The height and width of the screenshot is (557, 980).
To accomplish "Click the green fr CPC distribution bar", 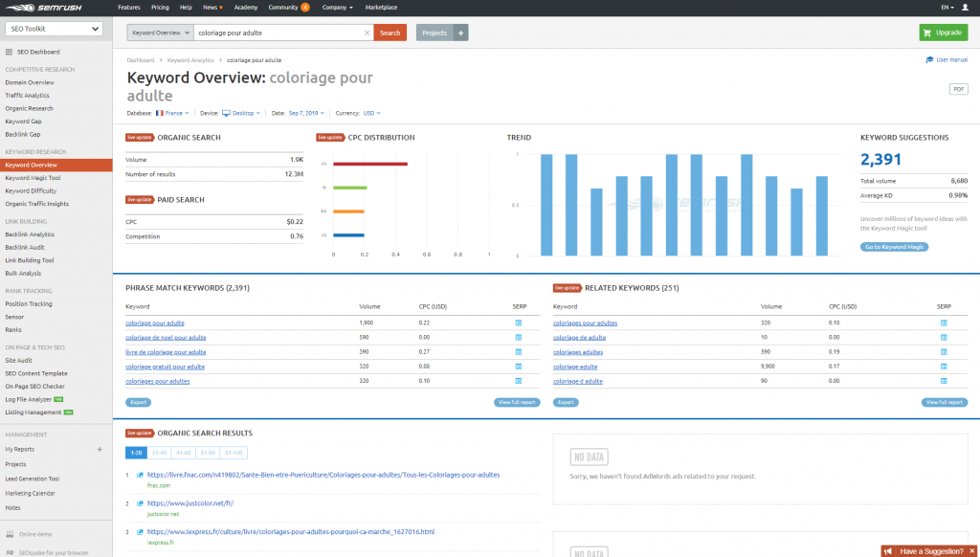I will pos(350,188).
